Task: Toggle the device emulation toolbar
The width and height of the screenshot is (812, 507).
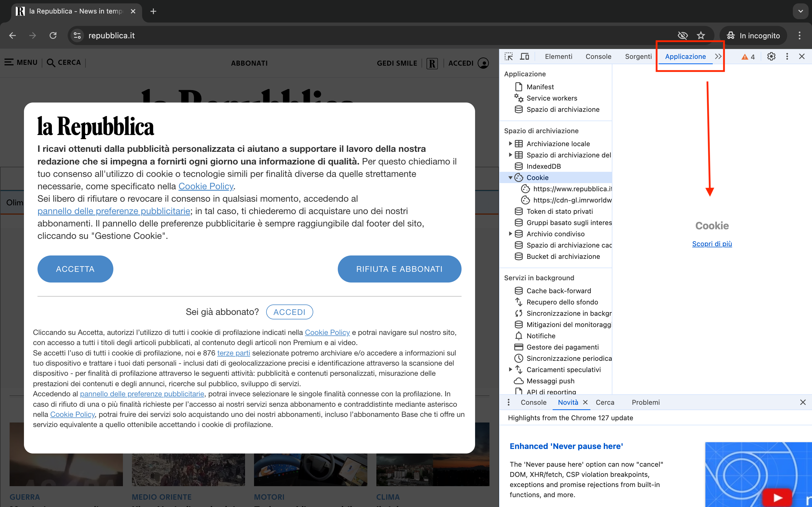Action: (524, 56)
